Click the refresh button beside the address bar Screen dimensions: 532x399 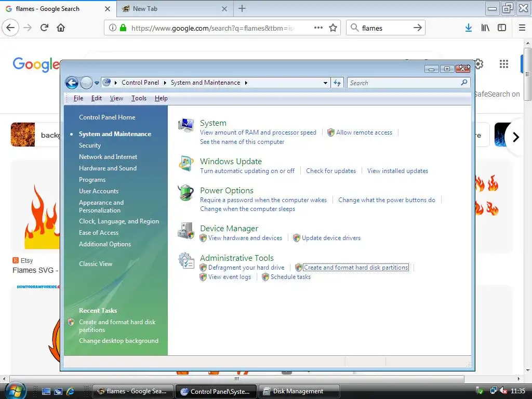pyautogui.click(x=337, y=83)
